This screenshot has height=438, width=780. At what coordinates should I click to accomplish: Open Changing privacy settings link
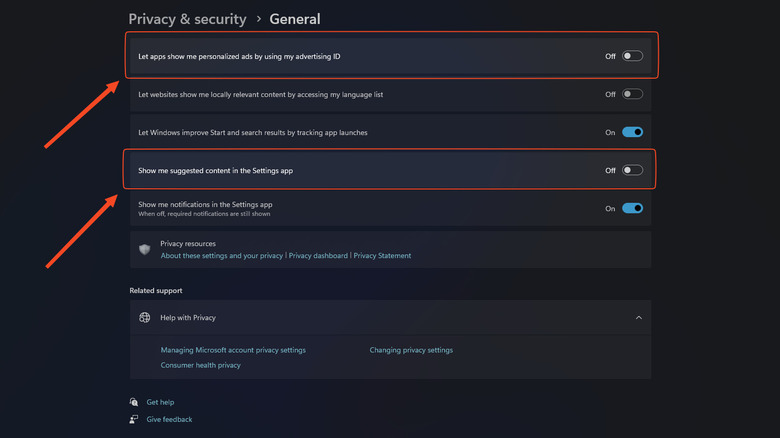pyautogui.click(x=411, y=350)
